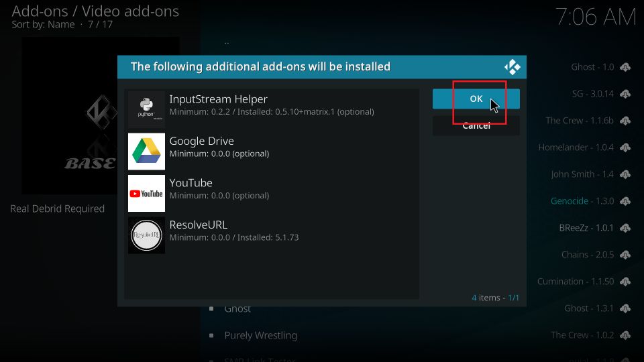Click the cloud icon beside Ghost - 1.3.1

625,308
